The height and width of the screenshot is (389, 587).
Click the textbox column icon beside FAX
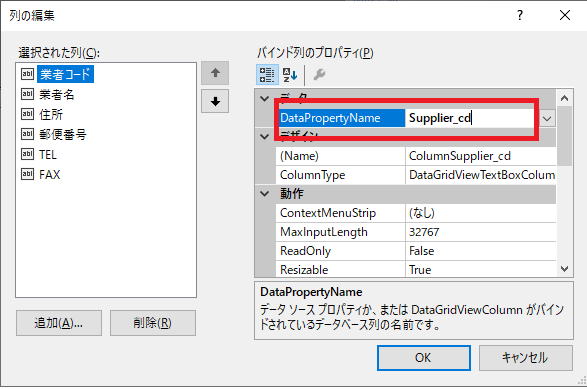(27, 174)
